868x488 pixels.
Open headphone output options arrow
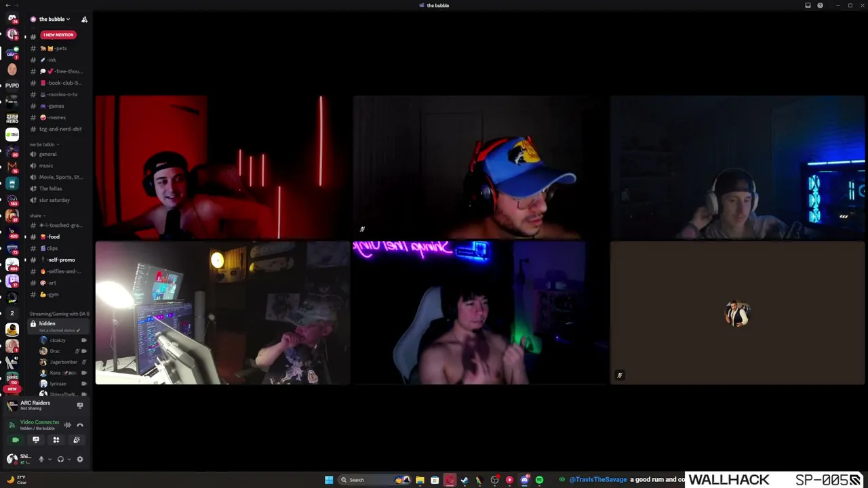point(69,459)
